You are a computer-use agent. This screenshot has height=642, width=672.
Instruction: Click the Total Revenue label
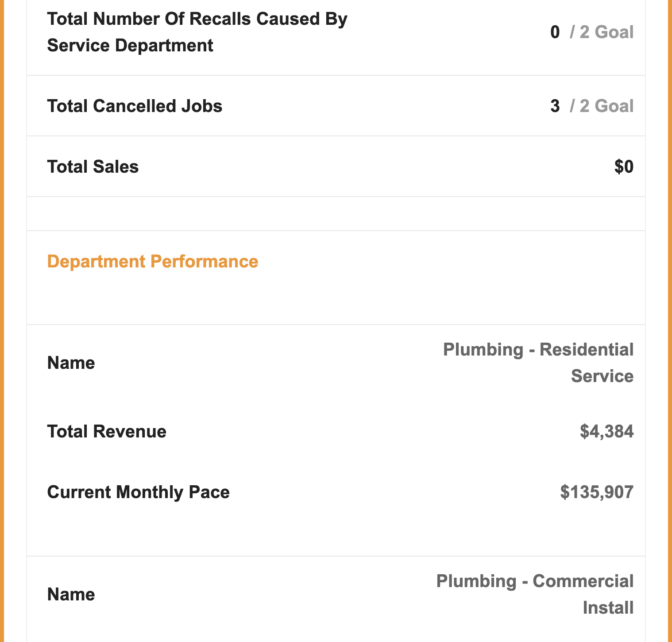pyautogui.click(x=107, y=432)
